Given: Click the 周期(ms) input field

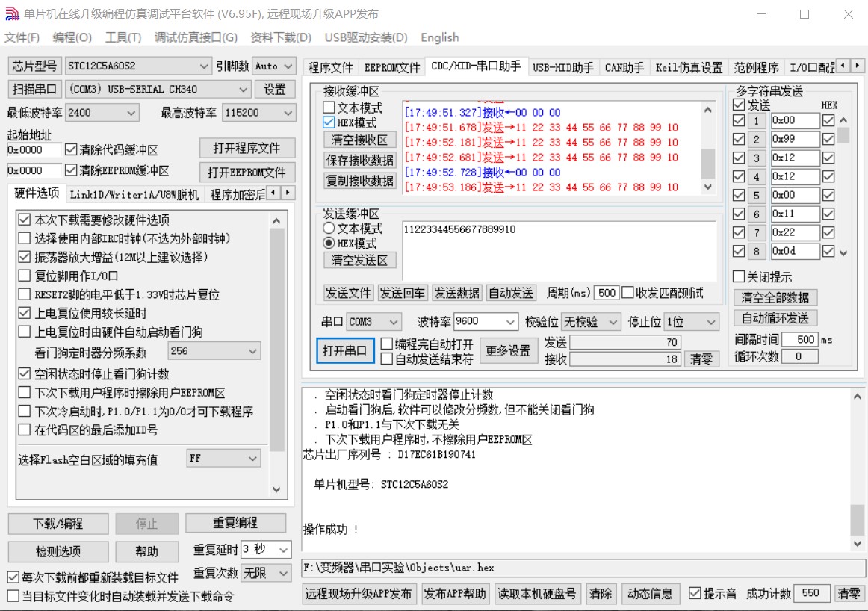Looking at the screenshot, I should 607,293.
